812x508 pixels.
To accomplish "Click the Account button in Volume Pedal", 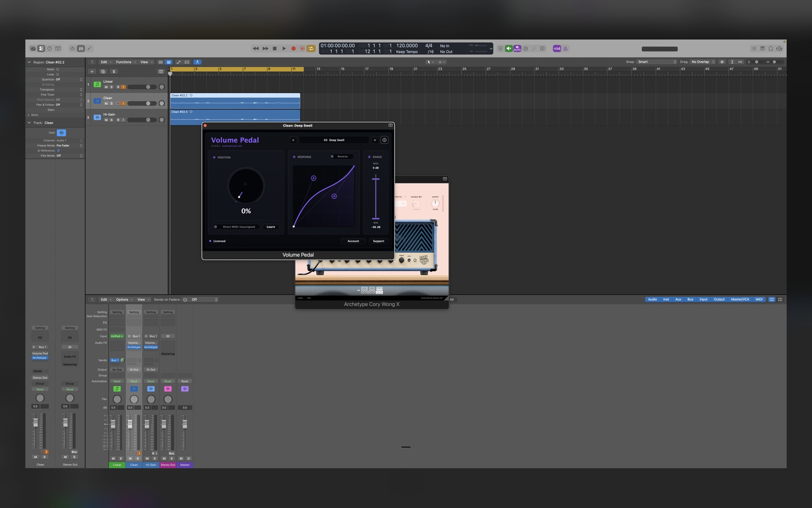I will [353, 241].
